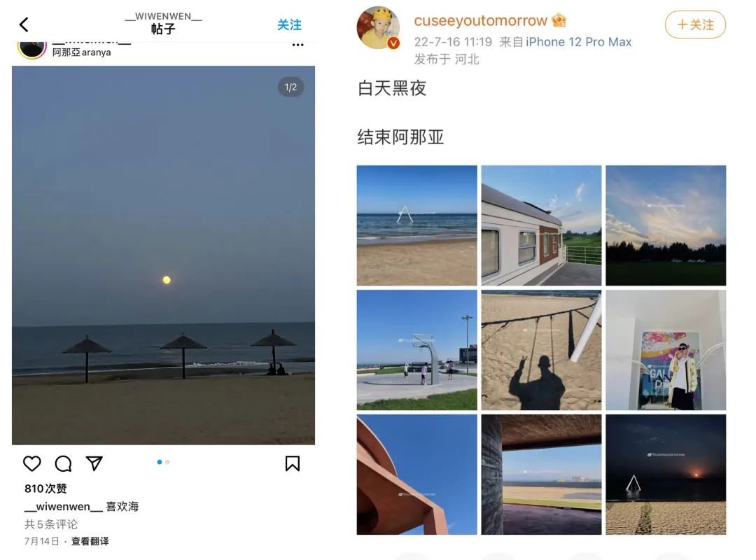Open the __wiwenwen__ username in caption
This screenshot has height=560, width=756.
coord(63,507)
